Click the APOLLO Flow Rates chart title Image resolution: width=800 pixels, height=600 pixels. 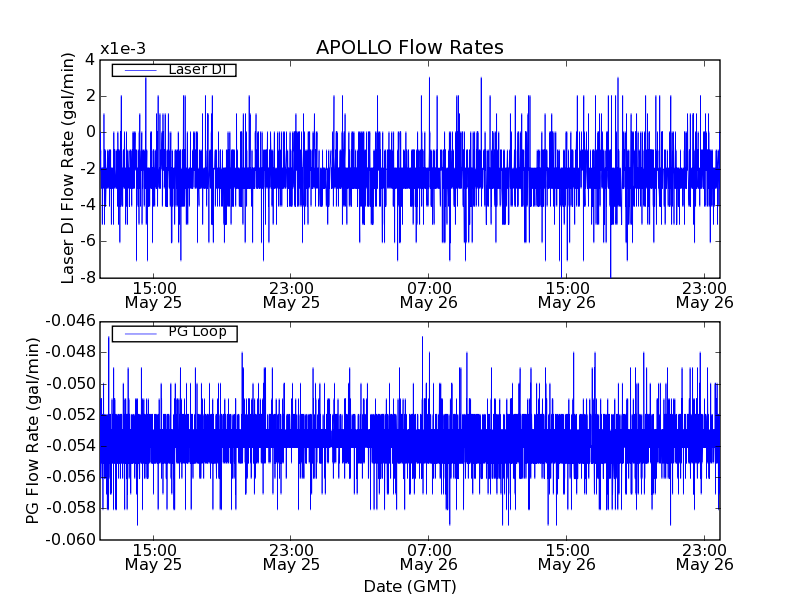[409, 48]
